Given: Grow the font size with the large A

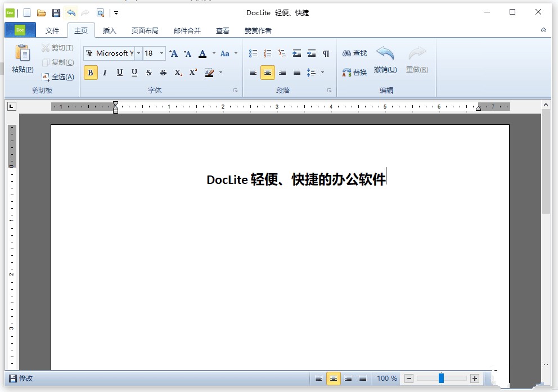Looking at the screenshot, I should coord(173,53).
